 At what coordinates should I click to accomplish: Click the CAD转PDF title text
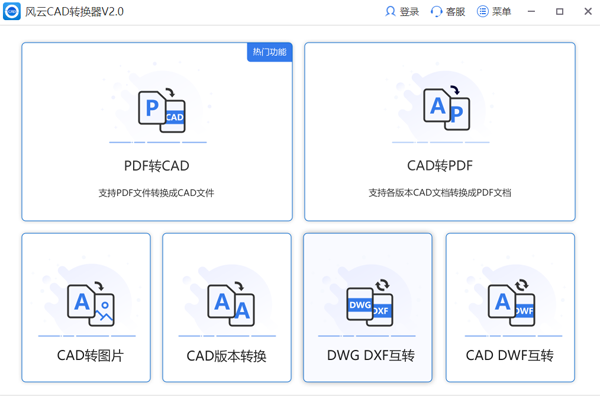click(440, 165)
